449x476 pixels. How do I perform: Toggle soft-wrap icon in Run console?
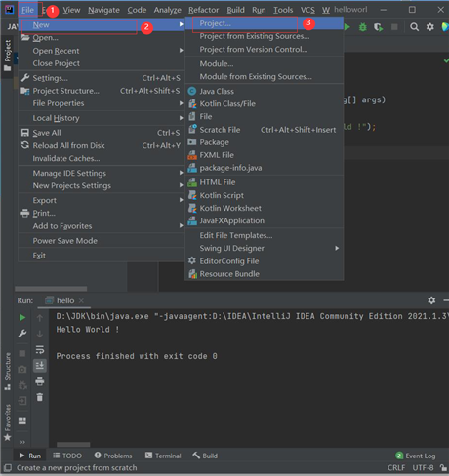40,349
